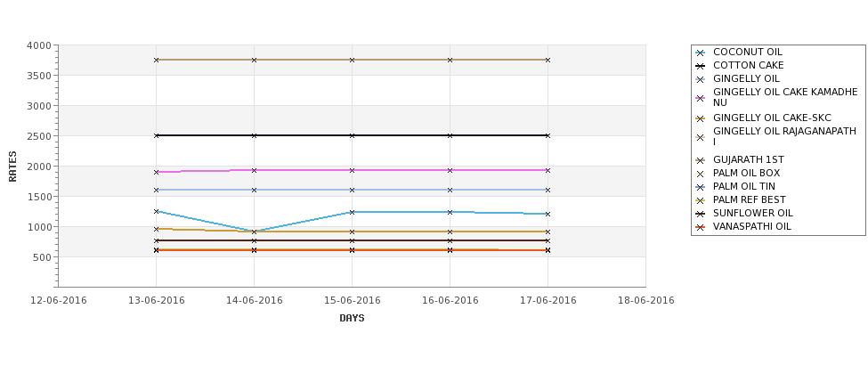Image resolution: width=868 pixels, height=382 pixels.
Task: Click the light blue 1600 point on 17-06-2016
Action: coord(548,190)
